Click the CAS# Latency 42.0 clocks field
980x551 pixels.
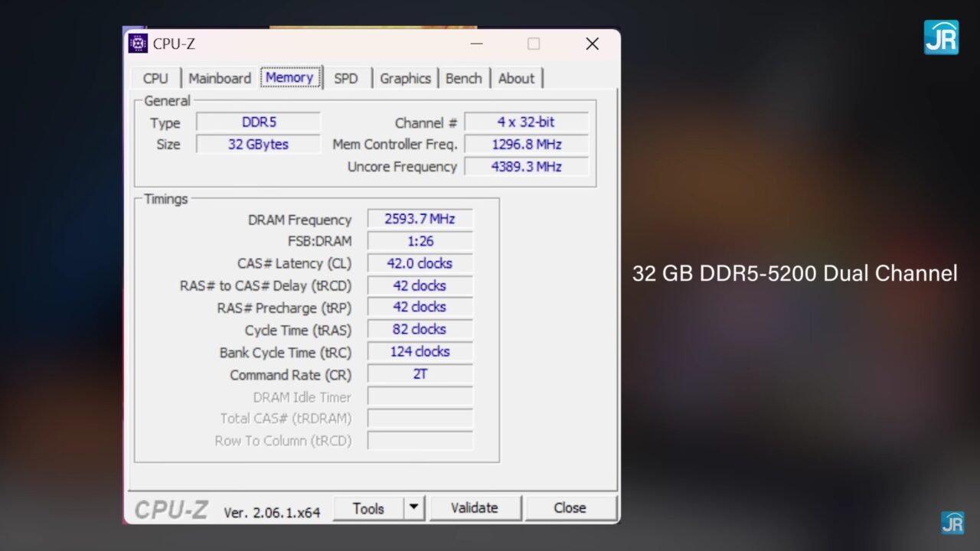(x=420, y=263)
